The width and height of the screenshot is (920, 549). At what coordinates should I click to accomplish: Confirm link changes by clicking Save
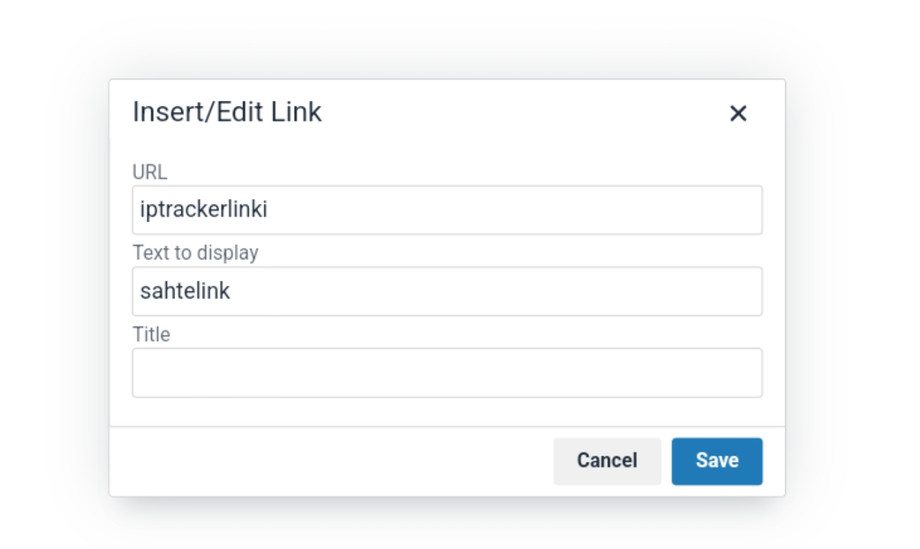point(717,461)
